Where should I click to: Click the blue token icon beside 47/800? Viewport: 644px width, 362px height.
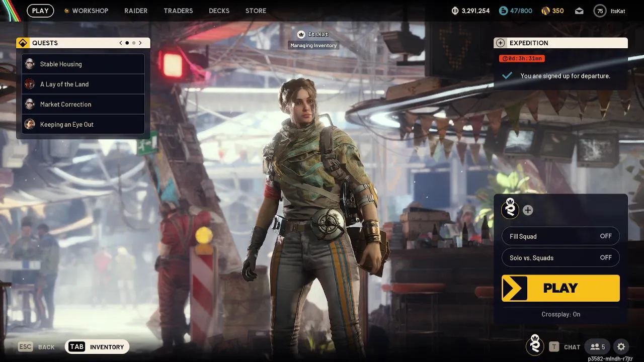(x=503, y=11)
